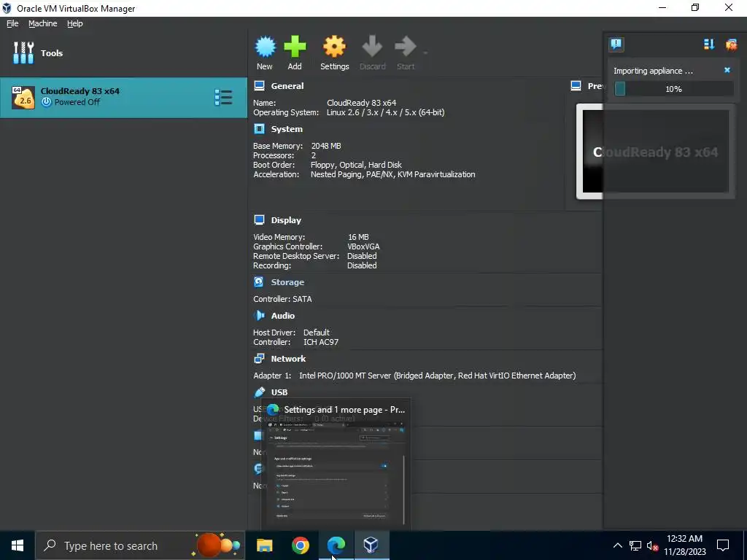747x560 pixels.
Task: Click the Display screen icon
Action: (x=259, y=220)
